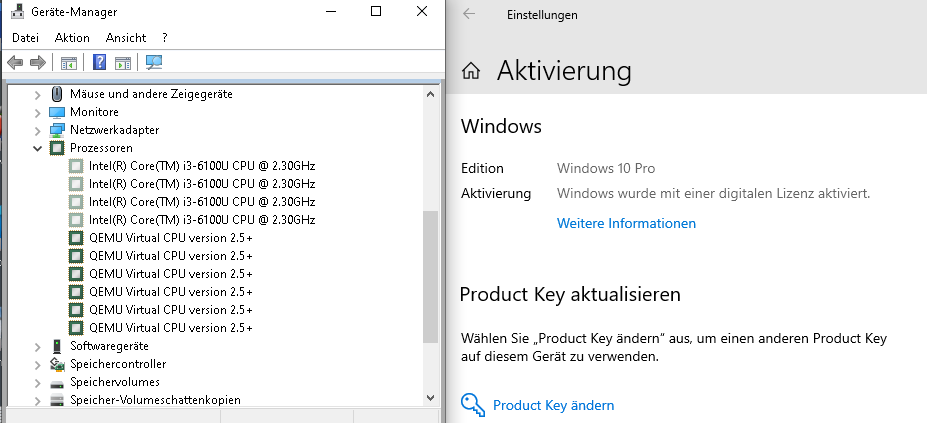Viewport: 927px width, 423px height.
Task: Click the Product Key ändern link
Action: [553, 405]
